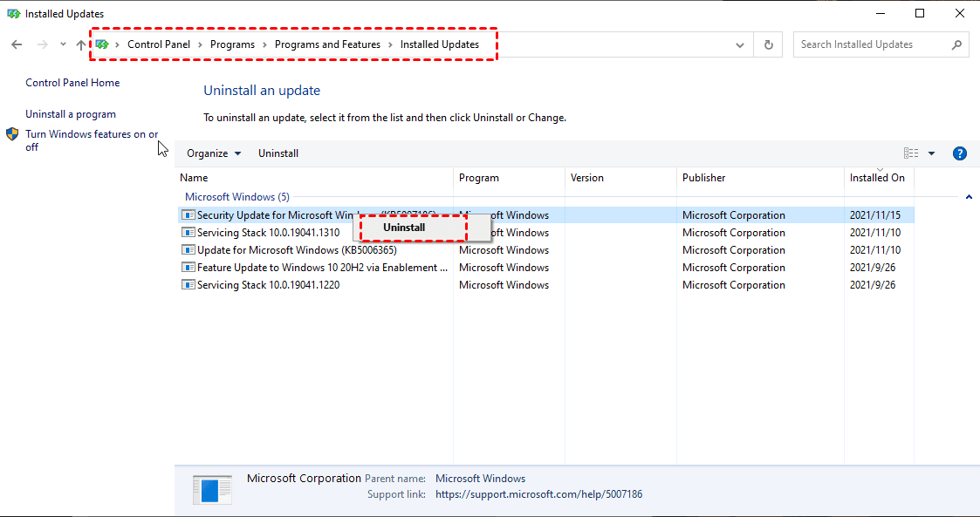
Task: Select Feature Update to Windows 10 20H2 row
Action: click(545, 268)
